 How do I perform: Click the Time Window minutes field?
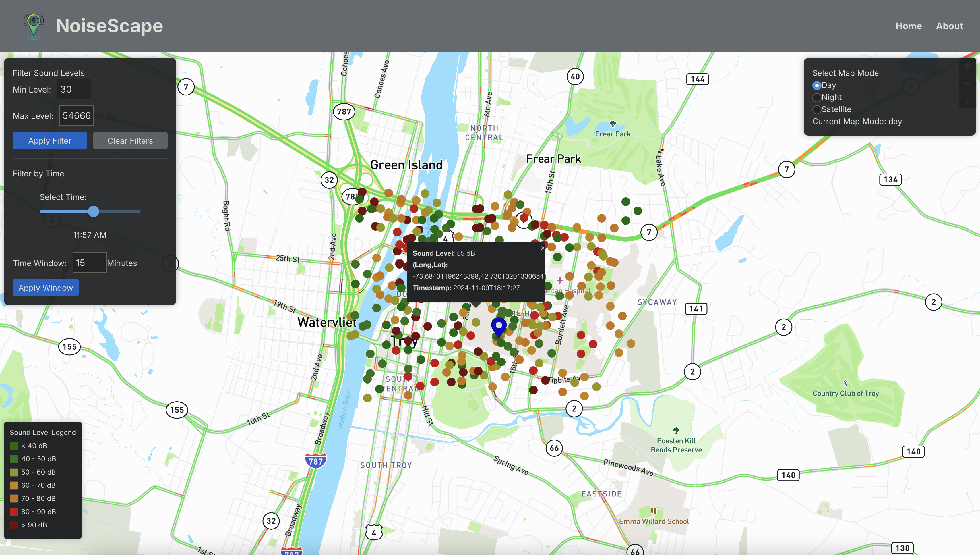(90, 263)
